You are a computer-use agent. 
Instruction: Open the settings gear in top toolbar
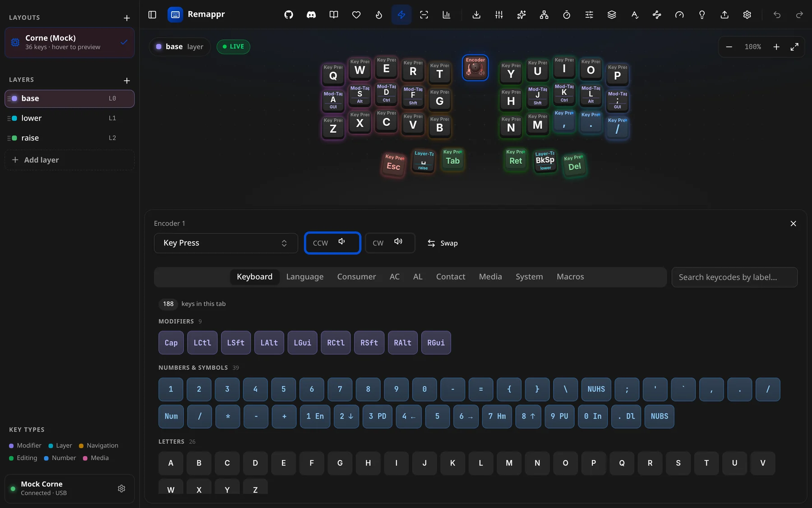pos(747,15)
